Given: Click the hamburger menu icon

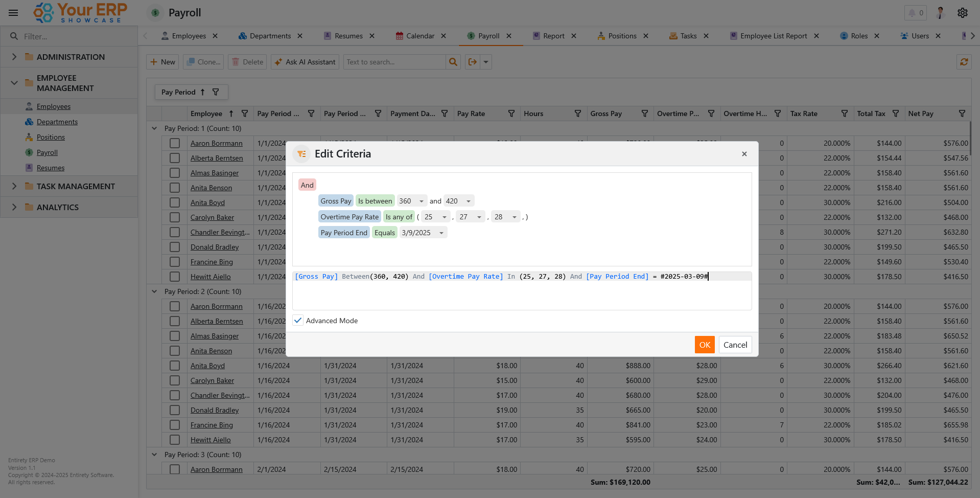Looking at the screenshot, I should click(x=13, y=13).
